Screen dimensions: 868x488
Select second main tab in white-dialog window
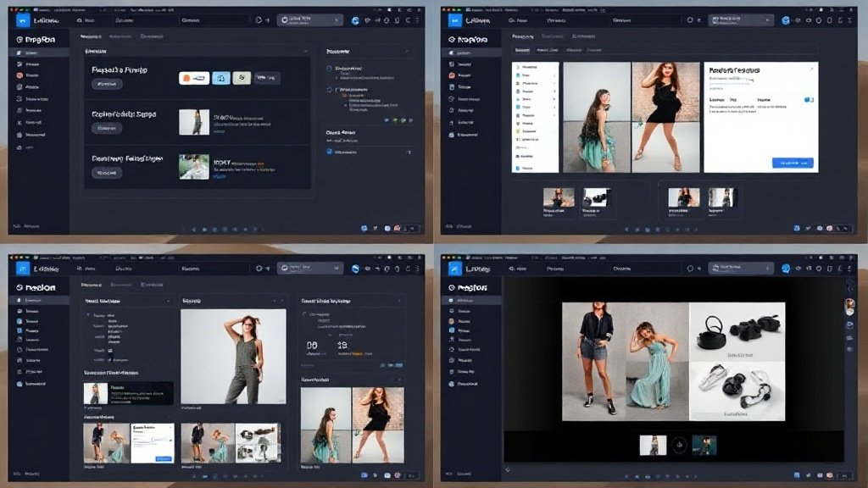552,36
